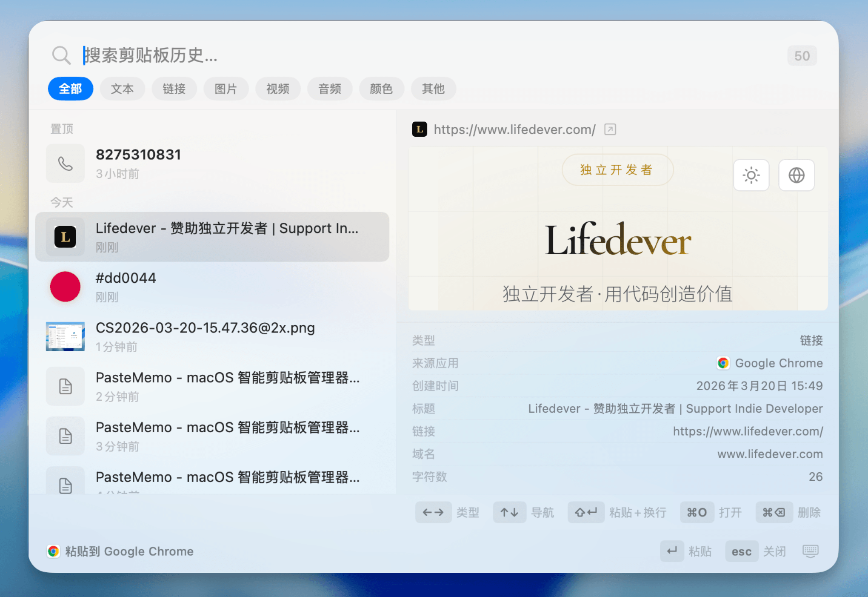Screen dimensions: 868x597
Task: Select the 颜色 filter tab
Action: coord(381,89)
